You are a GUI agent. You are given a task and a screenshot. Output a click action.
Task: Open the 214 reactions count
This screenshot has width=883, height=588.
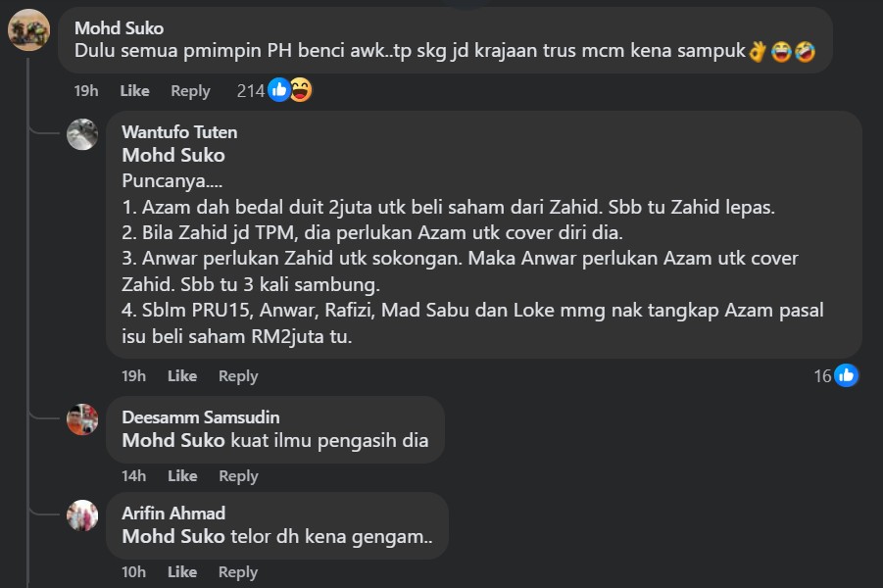coord(251,90)
